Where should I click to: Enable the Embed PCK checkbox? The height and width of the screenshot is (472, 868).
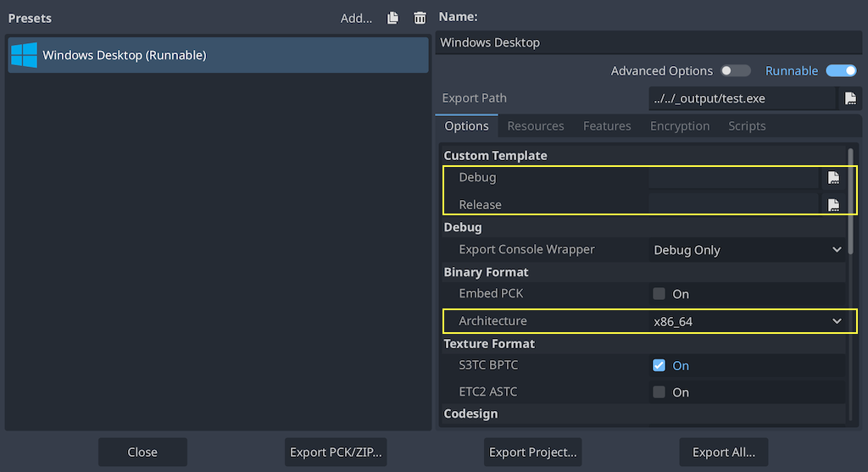pyautogui.click(x=659, y=294)
